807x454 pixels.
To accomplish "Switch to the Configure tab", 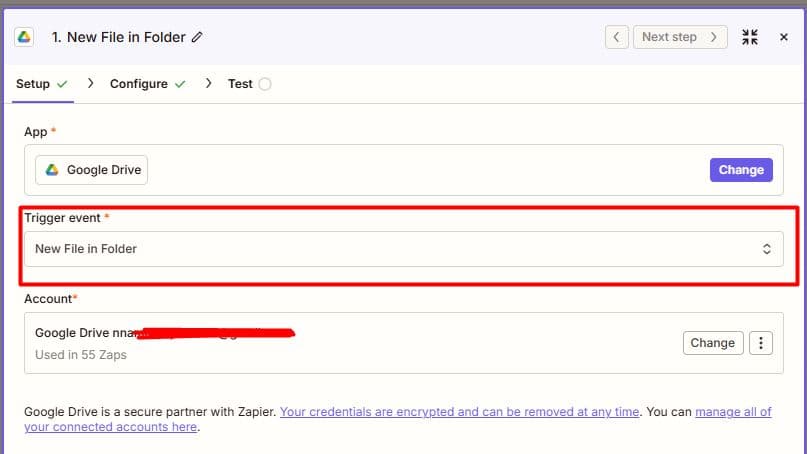I will (x=148, y=84).
